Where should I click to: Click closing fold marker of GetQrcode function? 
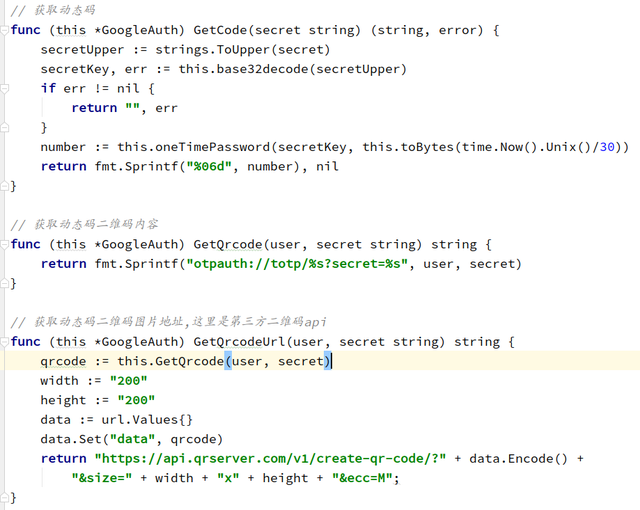click(x=5, y=283)
